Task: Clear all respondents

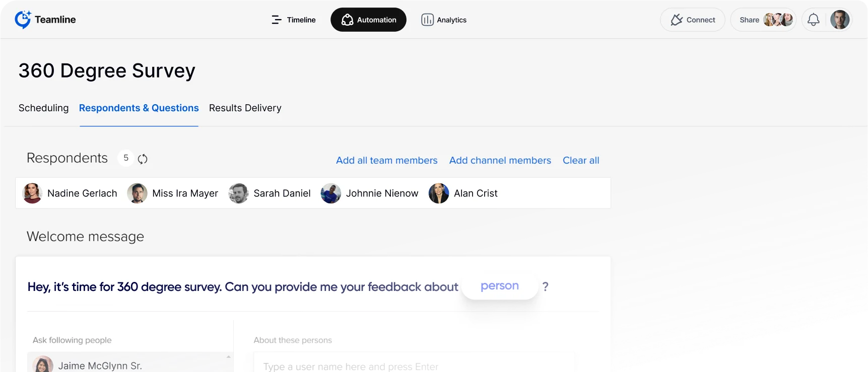Action: tap(580, 160)
